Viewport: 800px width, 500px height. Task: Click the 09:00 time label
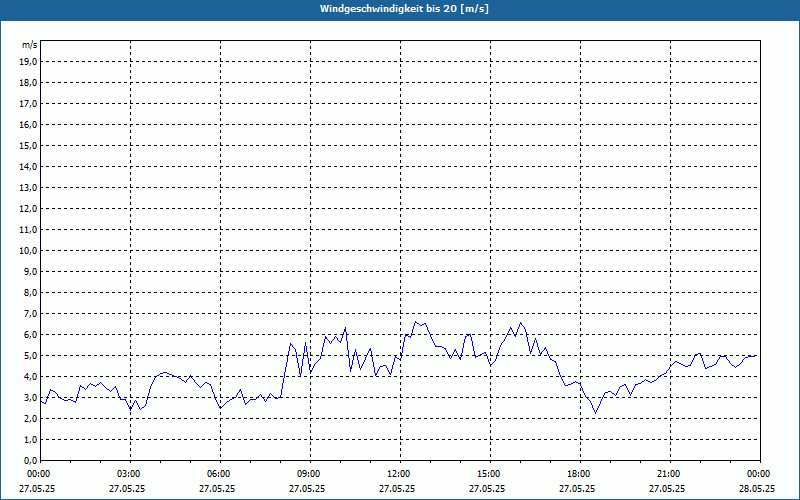[x=310, y=474]
